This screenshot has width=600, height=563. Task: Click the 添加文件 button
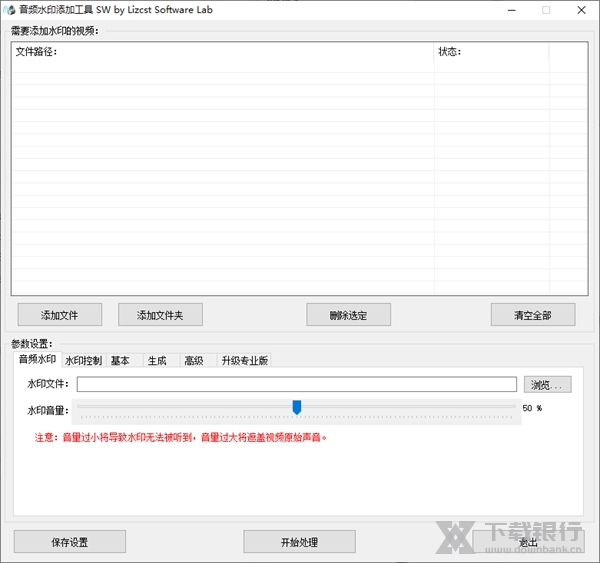tap(60, 315)
